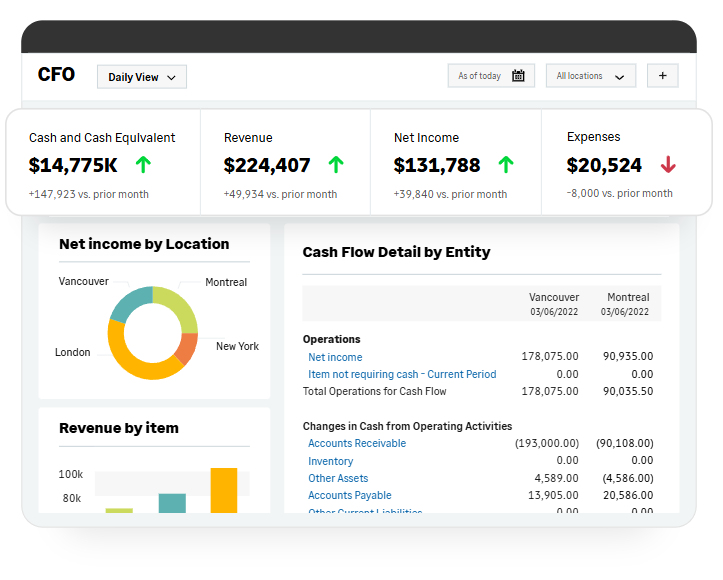Click the green up arrow beside Net Income $131,788
Viewport: 723px width, 580px height.
click(x=506, y=165)
